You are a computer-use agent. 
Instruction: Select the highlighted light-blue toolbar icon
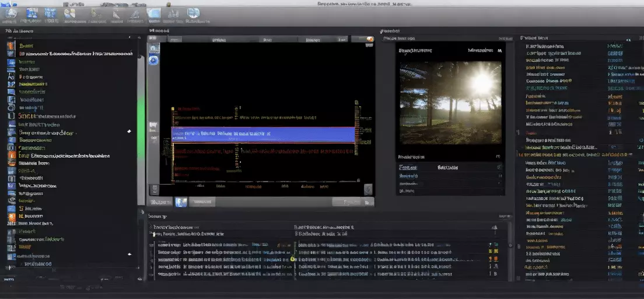pos(154,14)
